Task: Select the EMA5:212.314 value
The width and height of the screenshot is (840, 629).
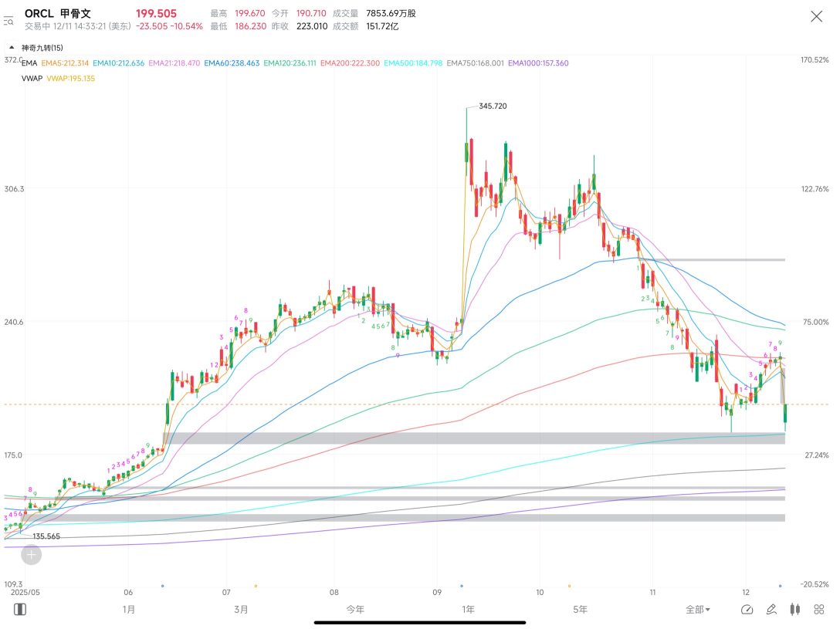Action: pos(65,63)
